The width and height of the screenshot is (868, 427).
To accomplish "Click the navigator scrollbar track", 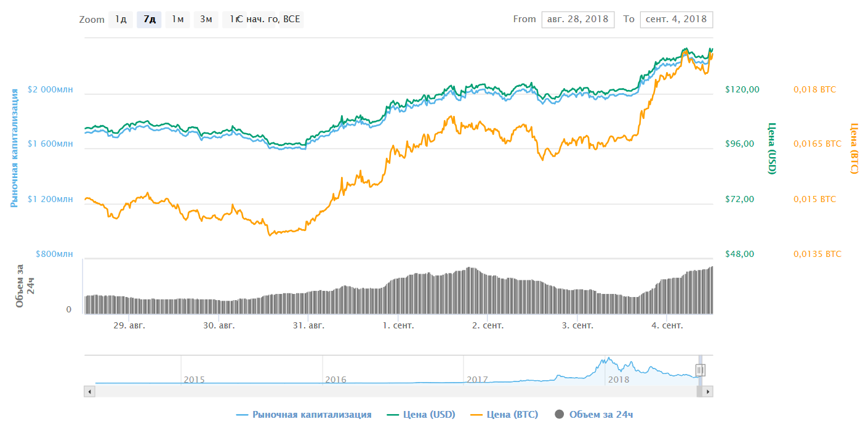I will (x=394, y=391).
